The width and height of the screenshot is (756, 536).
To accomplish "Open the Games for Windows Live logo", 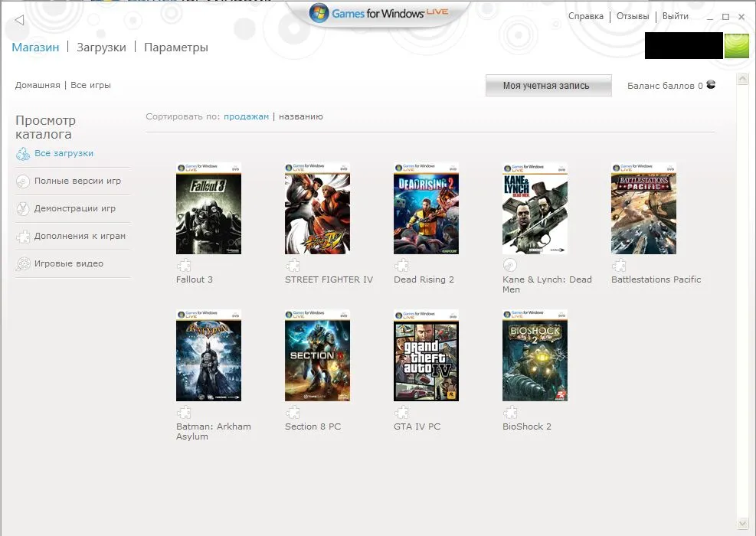I will pos(378,14).
